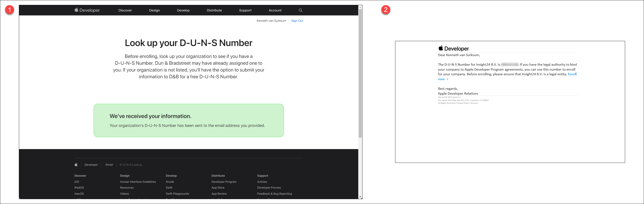Go to Enroll in footer breadcrumb
644x204 pixels.
pos(109,165)
